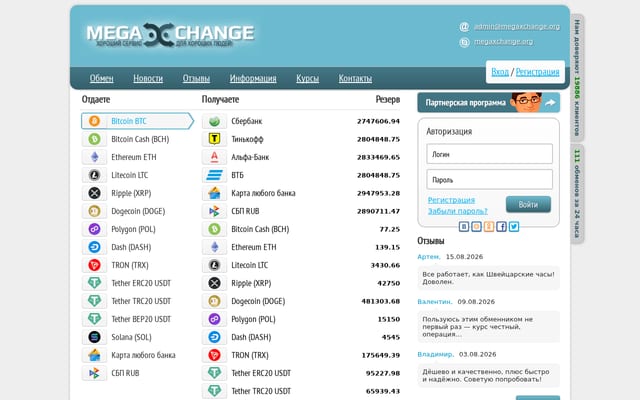Pick Tether BEP20 USDT in the Отдаете column
640x400 pixels.
[137, 319]
